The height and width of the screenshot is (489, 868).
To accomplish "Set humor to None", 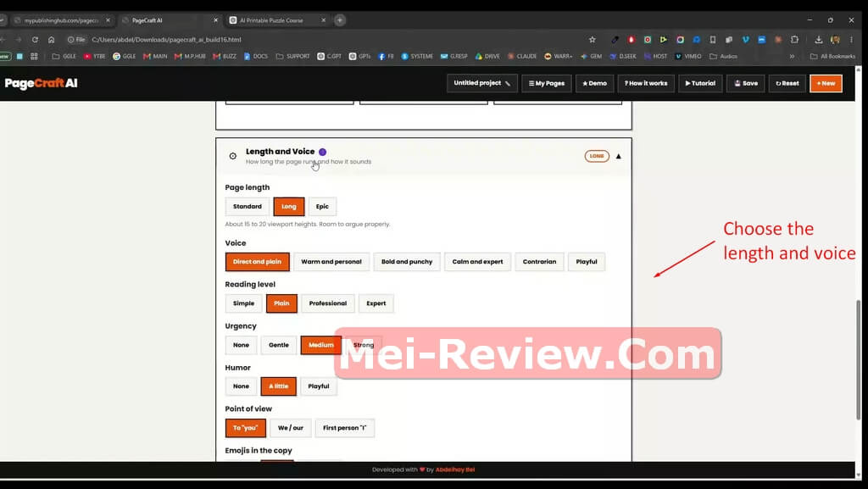I will point(242,386).
